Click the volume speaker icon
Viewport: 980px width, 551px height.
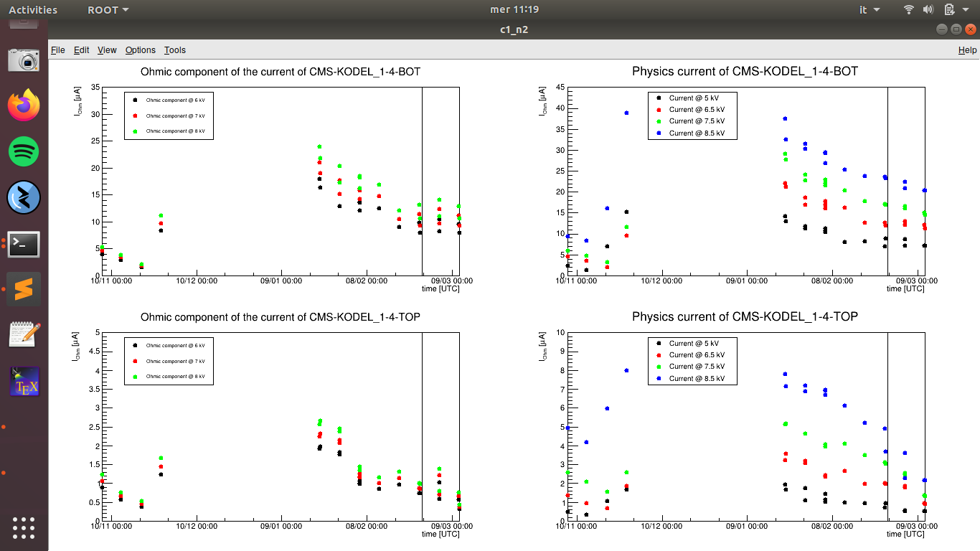click(x=928, y=10)
